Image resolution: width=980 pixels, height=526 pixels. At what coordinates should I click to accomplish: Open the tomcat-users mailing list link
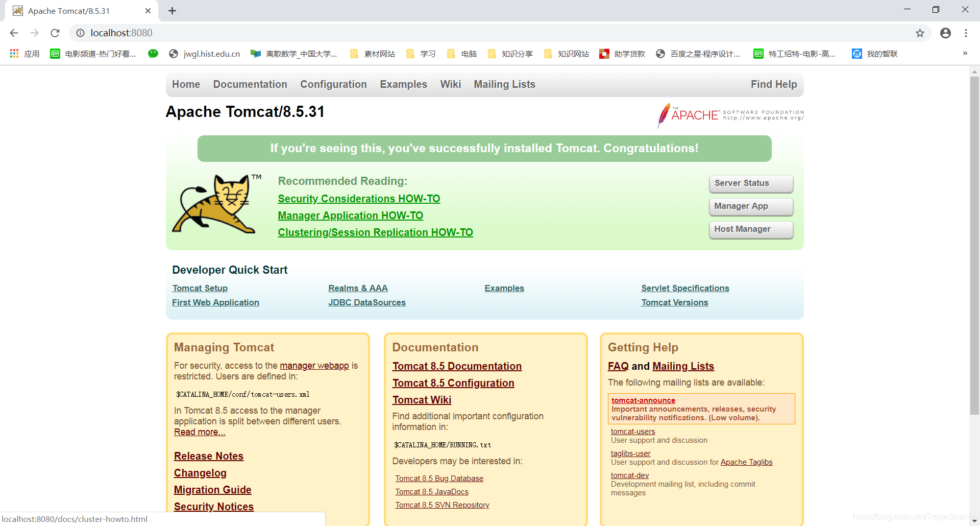click(x=633, y=432)
